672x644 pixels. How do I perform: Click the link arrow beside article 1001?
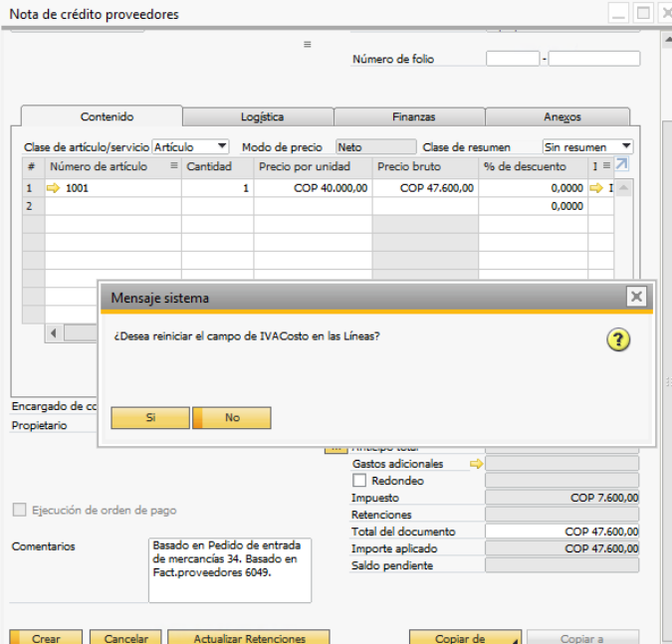pyautogui.click(x=54, y=187)
